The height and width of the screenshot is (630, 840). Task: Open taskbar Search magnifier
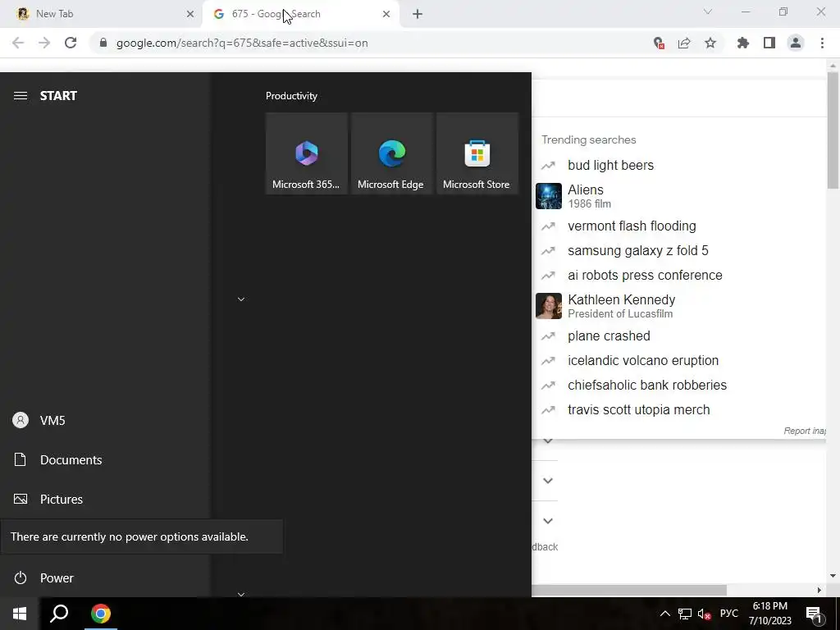pyautogui.click(x=59, y=614)
